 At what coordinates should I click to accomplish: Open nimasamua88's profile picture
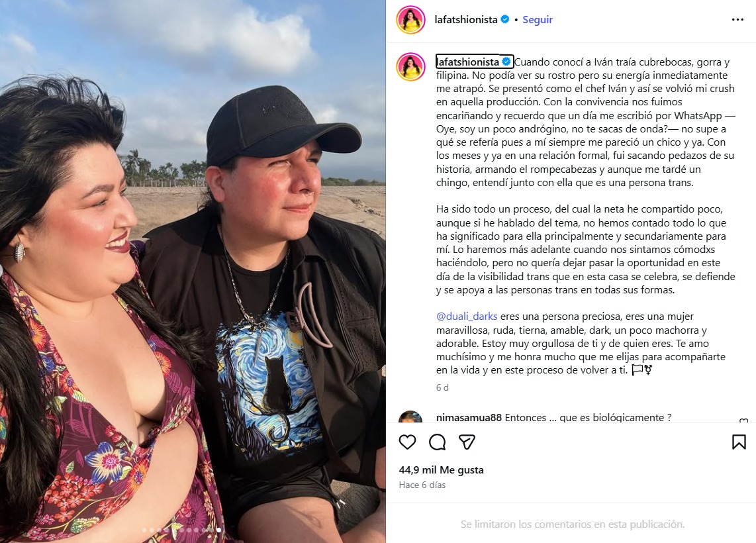pyautogui.click(x=410, y=417)
